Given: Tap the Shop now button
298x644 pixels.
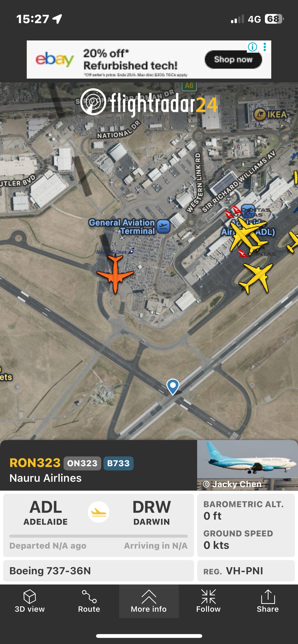Looking at the screenshot, I should [233, 60].
